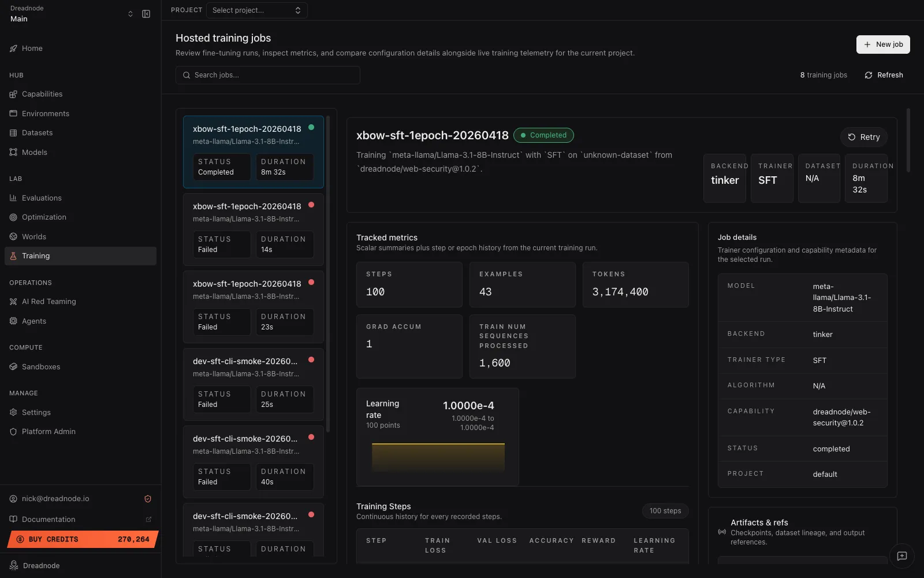Select the Sandboxes icon under Compute
This screenshot has width=924, height=578.
13,366
